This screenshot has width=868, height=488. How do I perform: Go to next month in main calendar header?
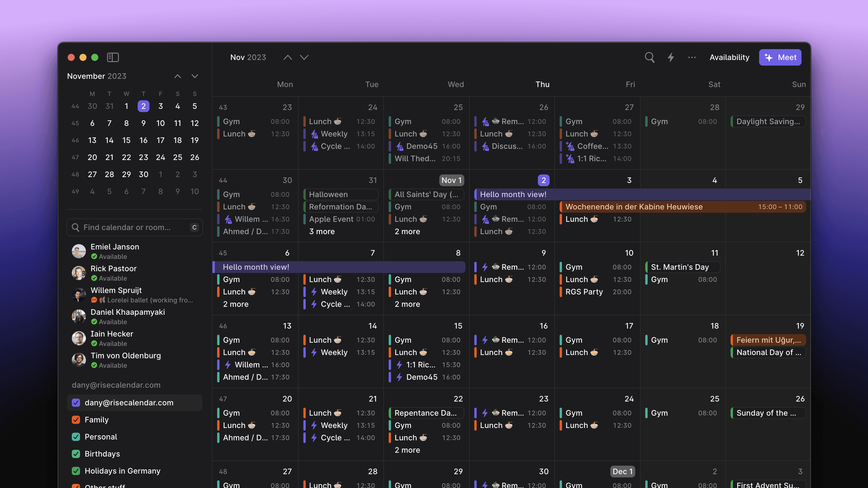[304, 57]
